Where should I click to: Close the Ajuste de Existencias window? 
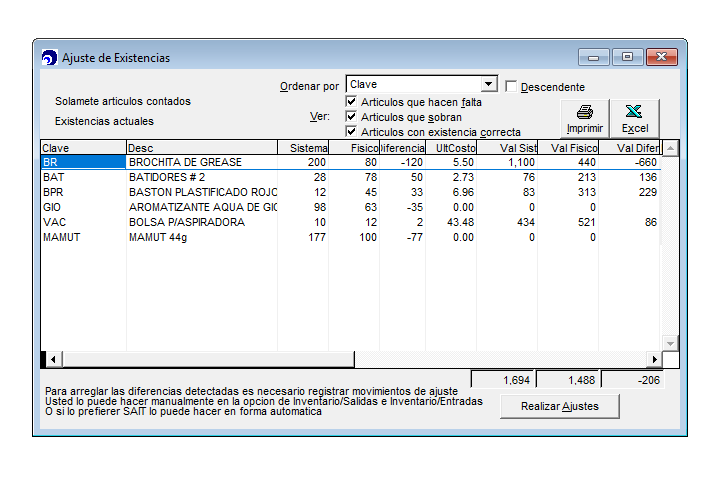click(x=662, y=57)
